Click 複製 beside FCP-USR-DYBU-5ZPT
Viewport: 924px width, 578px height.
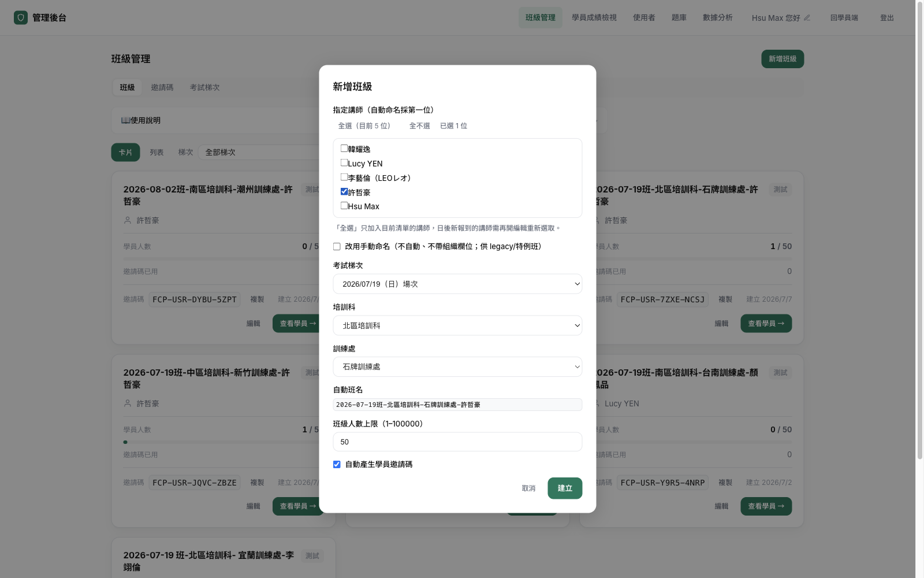coord(257,299)
